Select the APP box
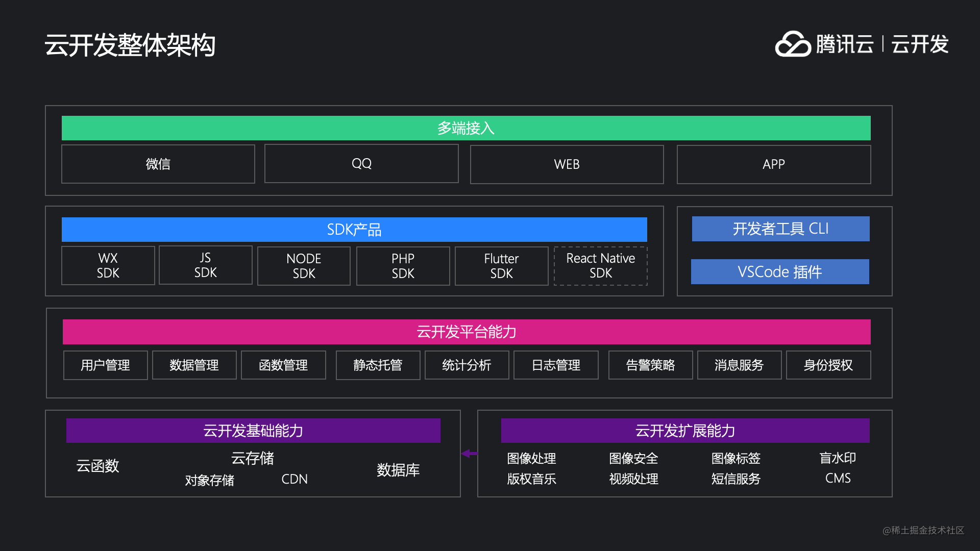980x551 pixels. click(774, 164)
